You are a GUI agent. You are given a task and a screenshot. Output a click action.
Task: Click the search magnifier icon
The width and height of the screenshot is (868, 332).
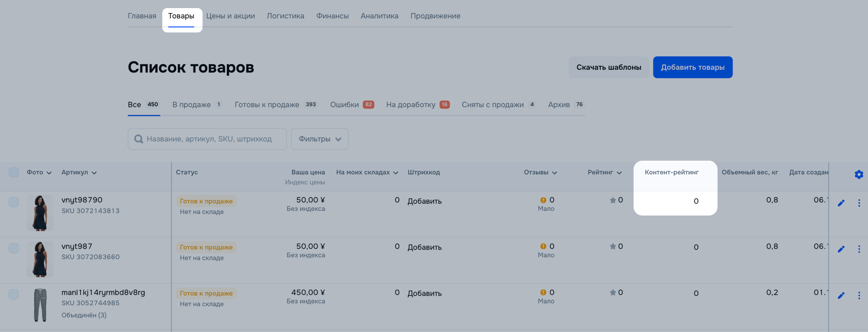pos(138,139)
